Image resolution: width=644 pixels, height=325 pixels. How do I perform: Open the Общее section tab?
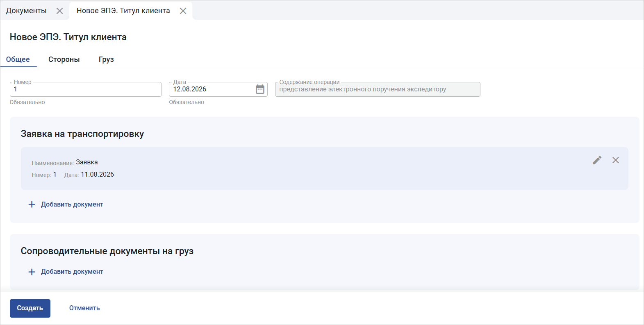(18, 59)
